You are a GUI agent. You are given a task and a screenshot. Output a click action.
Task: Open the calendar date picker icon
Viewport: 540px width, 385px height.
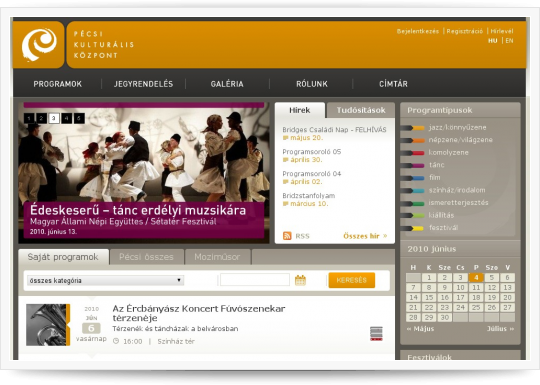(x=300, y=280)
